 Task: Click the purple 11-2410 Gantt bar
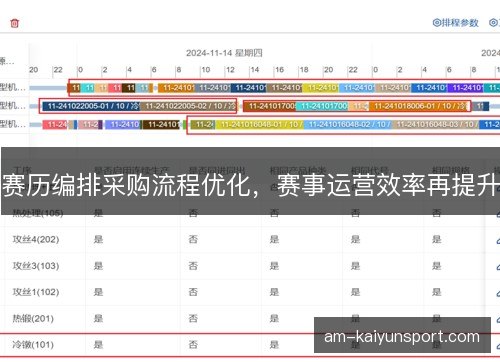point(465,88)
